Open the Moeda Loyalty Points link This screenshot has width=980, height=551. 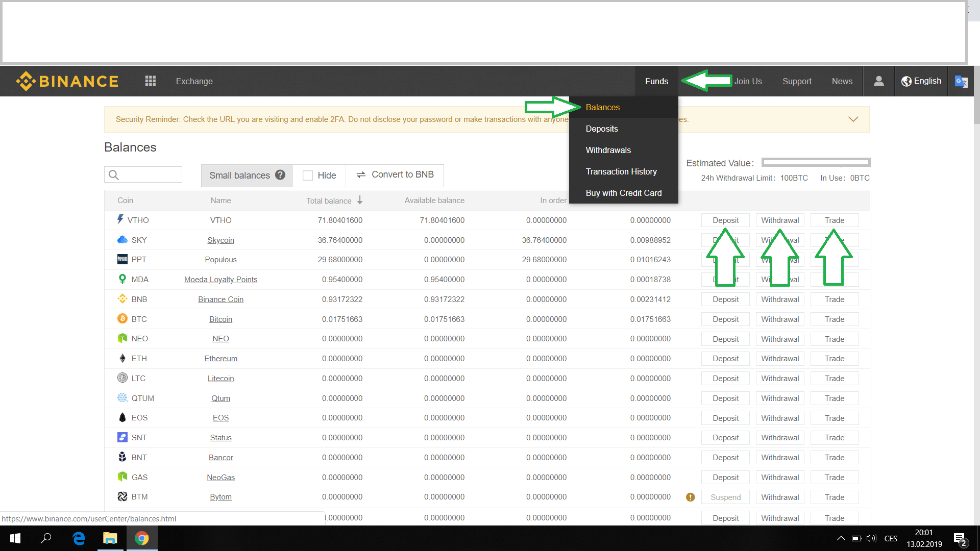click(x=220, y=280)
